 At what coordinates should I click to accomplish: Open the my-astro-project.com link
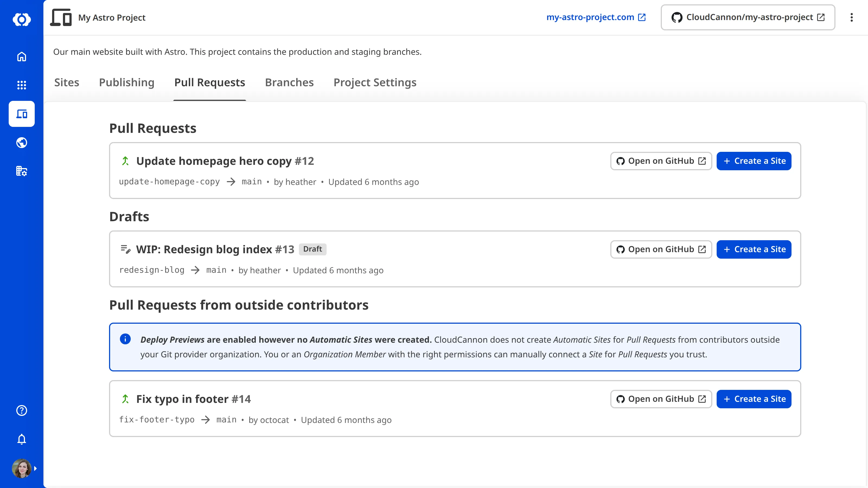596,17
